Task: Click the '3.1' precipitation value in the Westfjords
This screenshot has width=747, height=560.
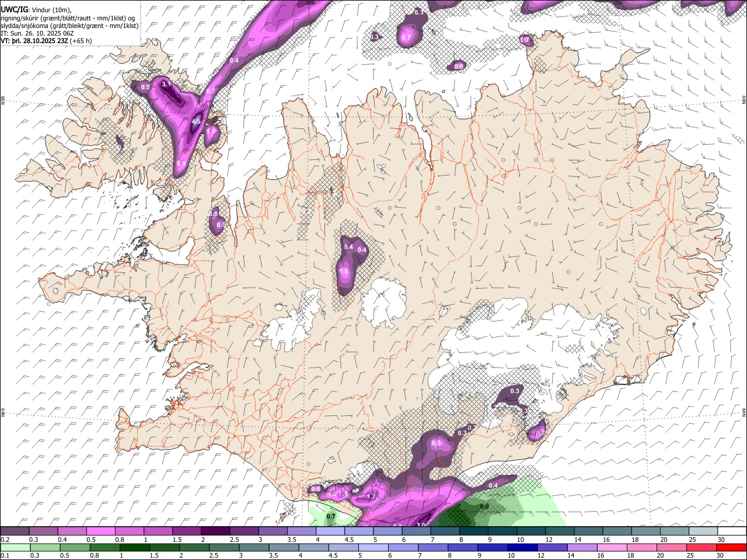Action: tap(166, 85)
